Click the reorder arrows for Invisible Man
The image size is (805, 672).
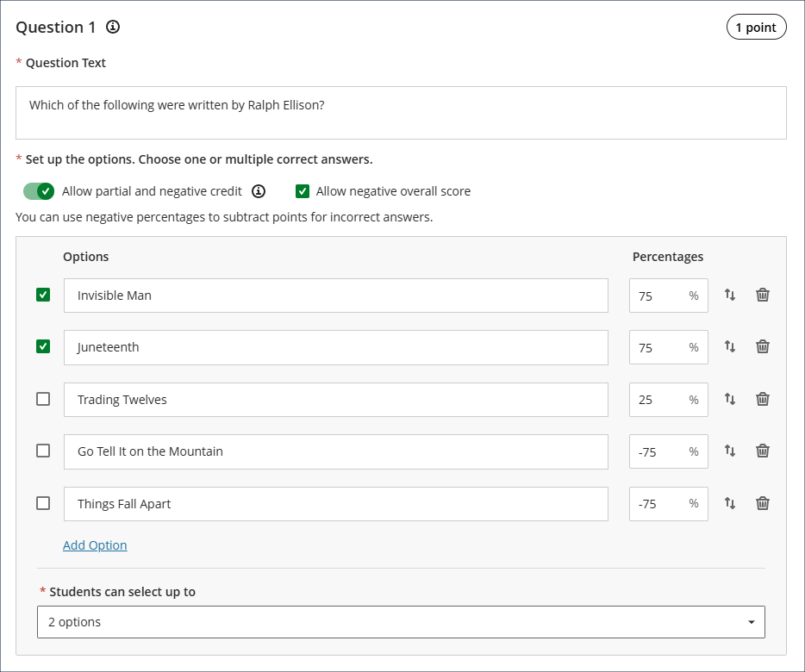click(x=730, y=295)
